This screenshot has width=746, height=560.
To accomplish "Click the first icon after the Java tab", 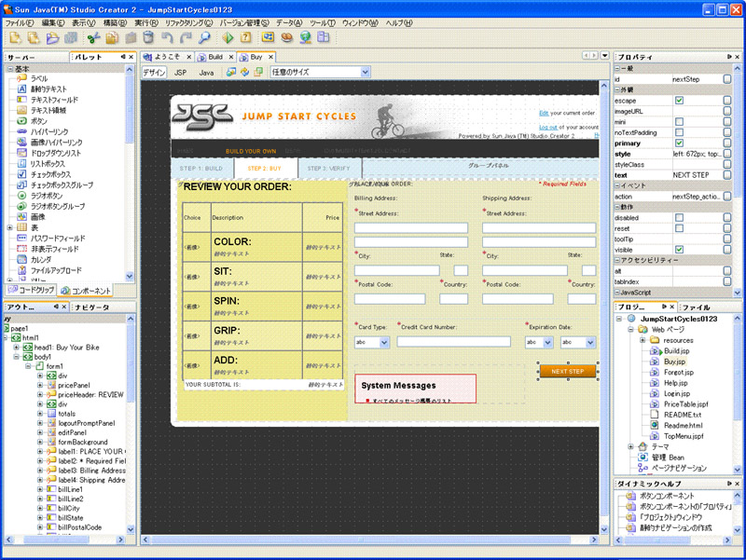I will coord(230,72).
